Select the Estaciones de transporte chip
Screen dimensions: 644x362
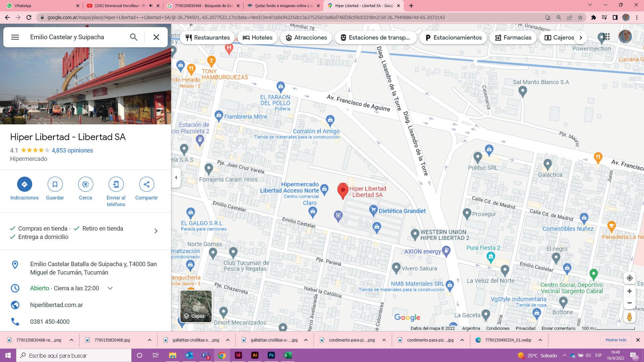(x=375, y=38)
